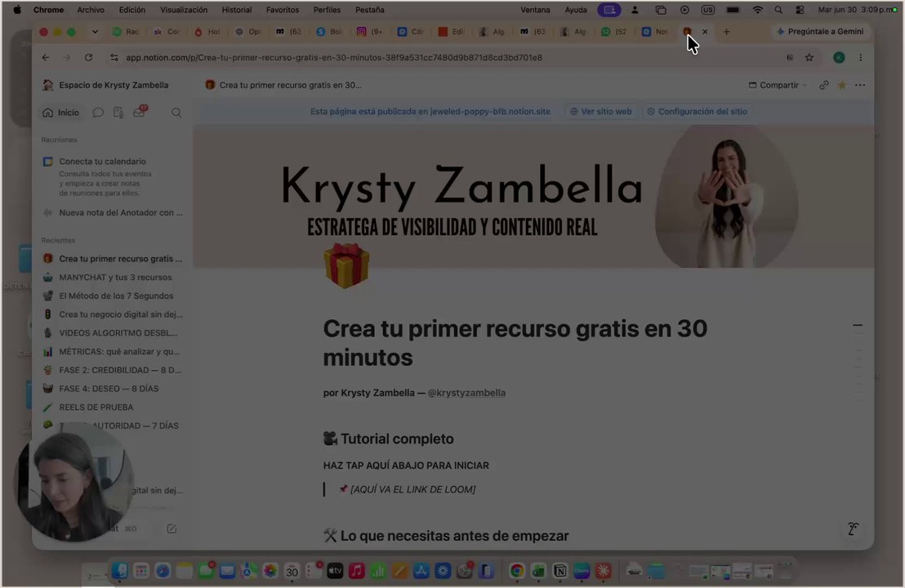Open Notion app in the dock
Viewport: 905px width, 588px height.
click(559, 571)
